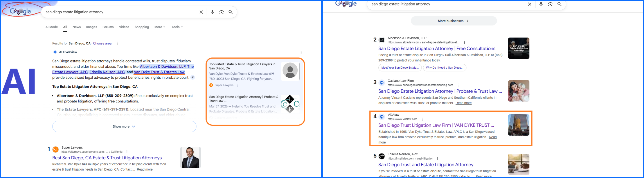Click the Frisella Neilson favicon

coord(382,156)
